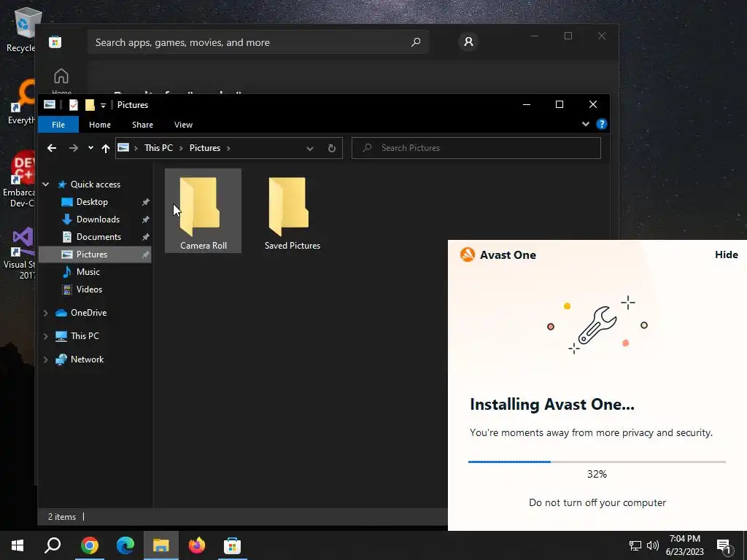Select Downloads in Quick access

point(98,219)
